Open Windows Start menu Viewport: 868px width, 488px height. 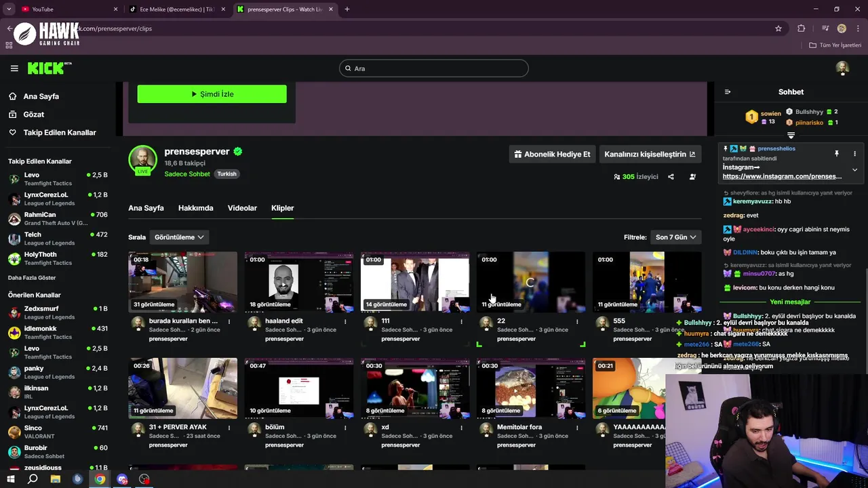click(x=11, y=479)
